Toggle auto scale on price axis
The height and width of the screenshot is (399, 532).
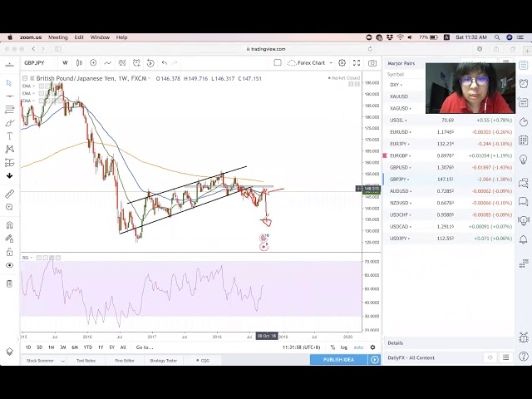pyautogui.click(x=358, y=347)
